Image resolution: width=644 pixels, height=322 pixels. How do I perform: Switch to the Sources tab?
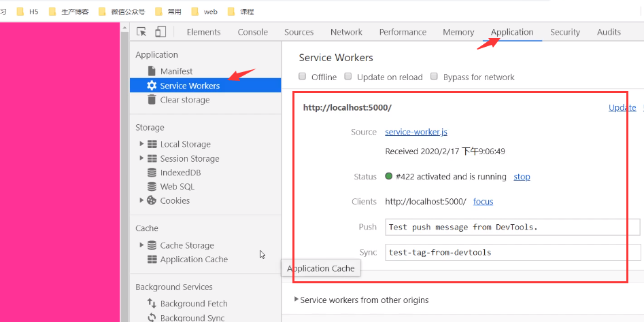pos(299,32)
